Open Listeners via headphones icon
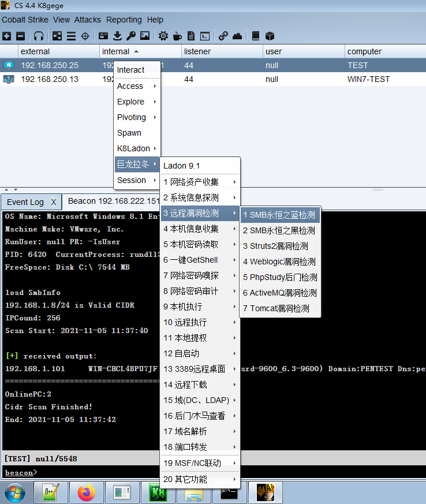This screenshot has height=504, width=426. 39,36
